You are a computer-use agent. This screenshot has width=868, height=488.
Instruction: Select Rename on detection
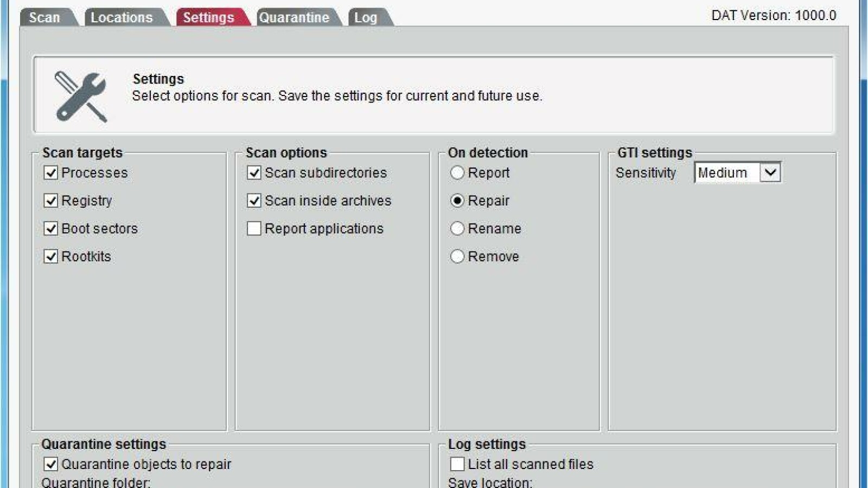pyautogui.click(x=456, y=228)
